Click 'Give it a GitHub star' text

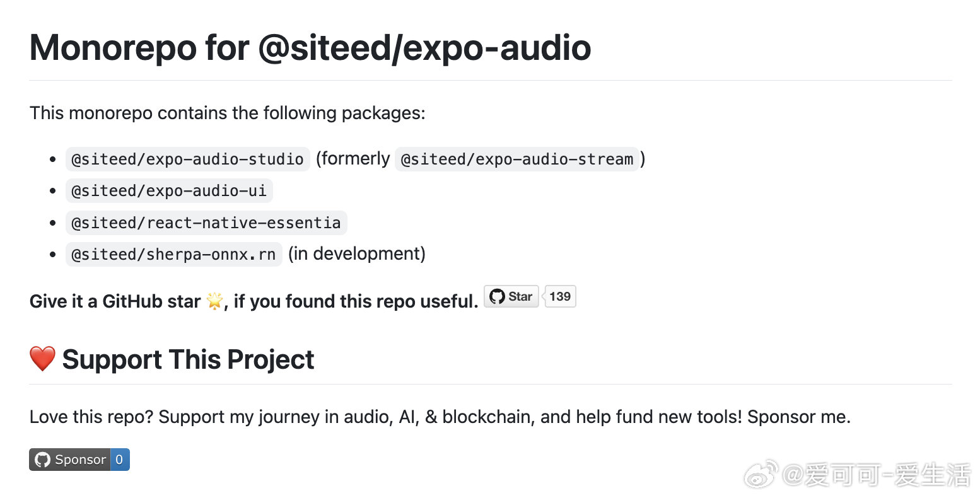(x=115, y=301)
